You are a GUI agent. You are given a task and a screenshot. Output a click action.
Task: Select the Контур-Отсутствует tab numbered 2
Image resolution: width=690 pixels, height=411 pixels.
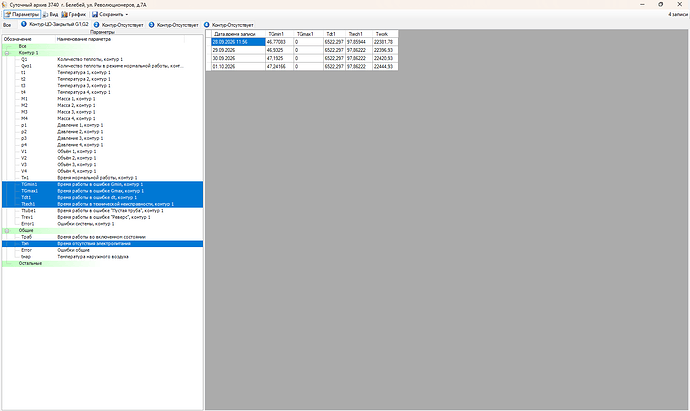coord(118,25)
